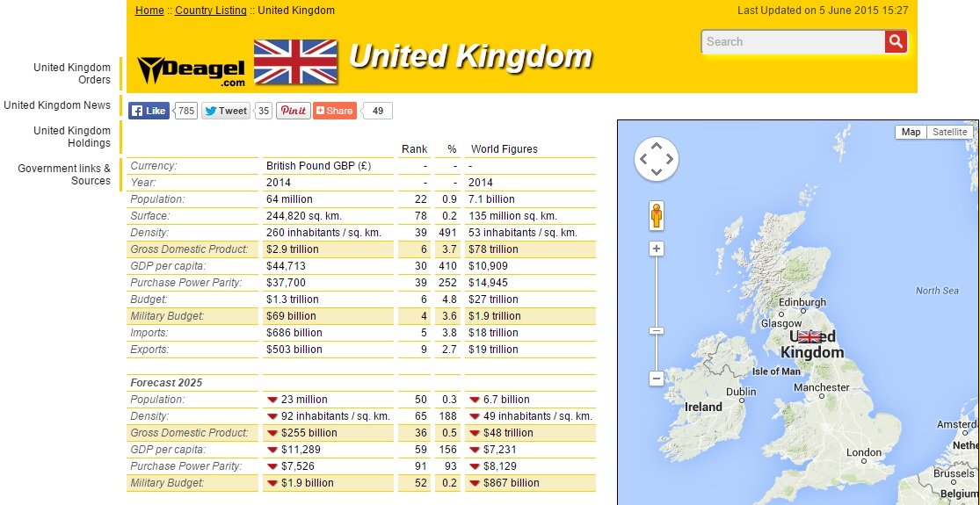The image size is (980, 505).
Task: Select the Currency British Pound GBP value
Action: [319, 166]
